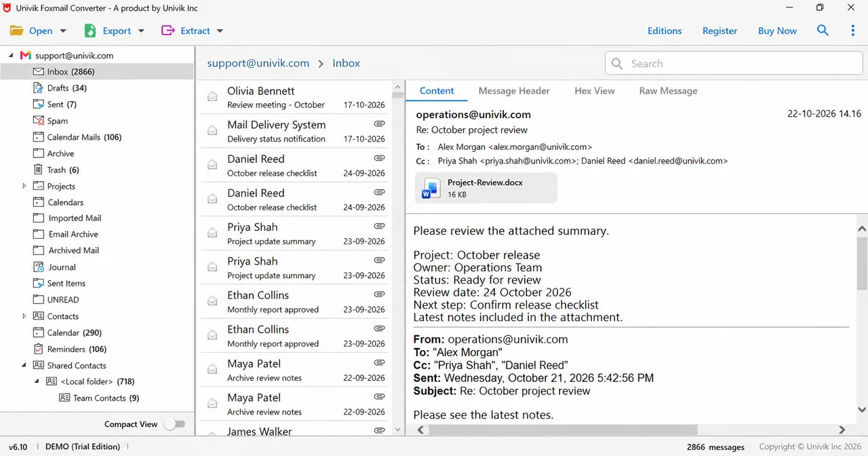Select the Sent folder icon
868x456 pixels.
click(x=39, y=104)
